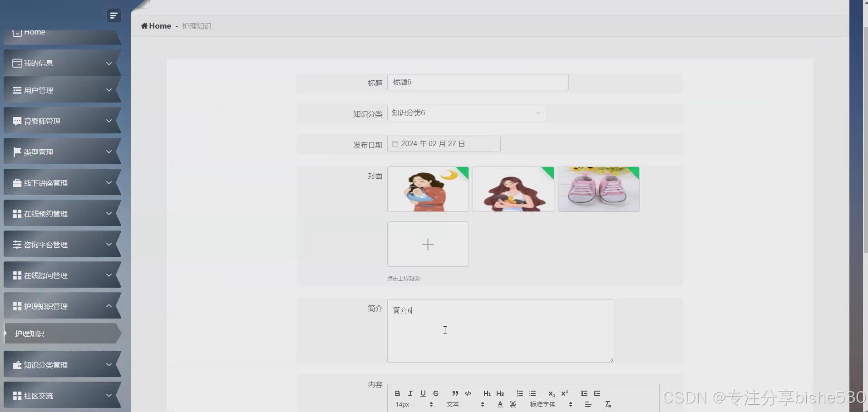Apply italic formatting in the editor toolbar
Viewport: 868px width, 412px height.
click(x=410, y=393)
